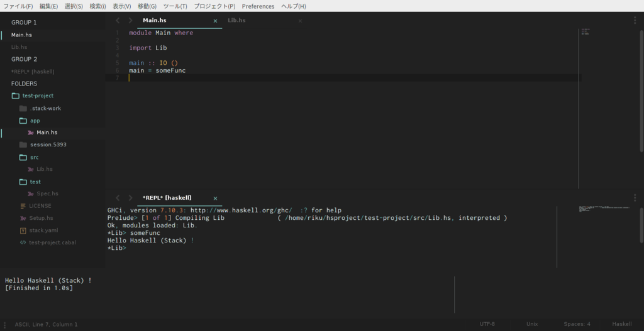Click the ASCII, Line 7, Column 1 status
The height and width of the screenshot is (331, 644).
[46, 325]
